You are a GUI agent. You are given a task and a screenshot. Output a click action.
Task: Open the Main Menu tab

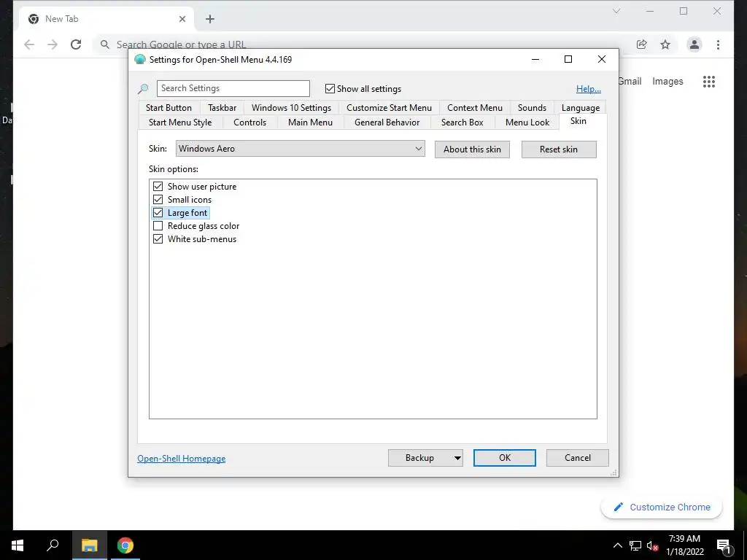310,122
